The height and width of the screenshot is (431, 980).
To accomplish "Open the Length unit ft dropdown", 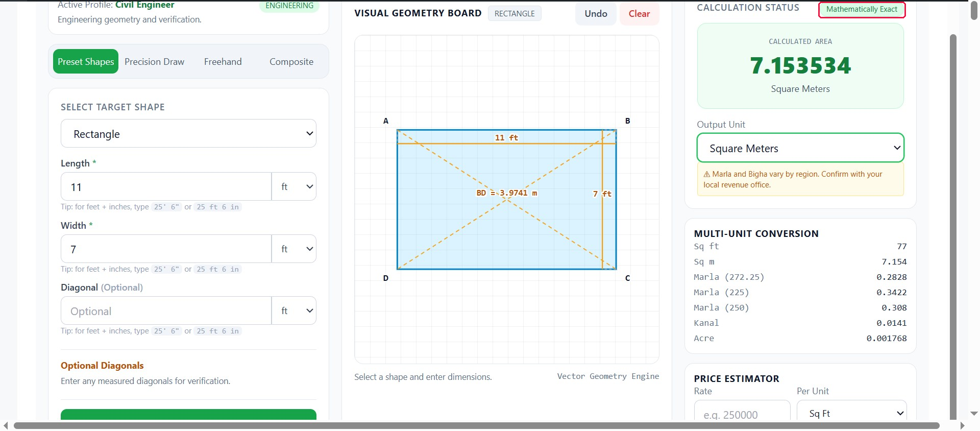I will tap(294, 187).
